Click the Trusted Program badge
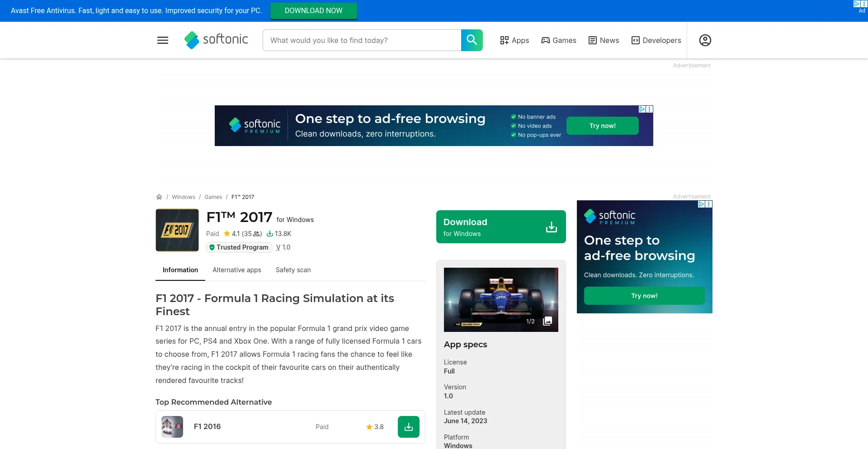This screenshot has height=449, width=868. coord(239,247)
